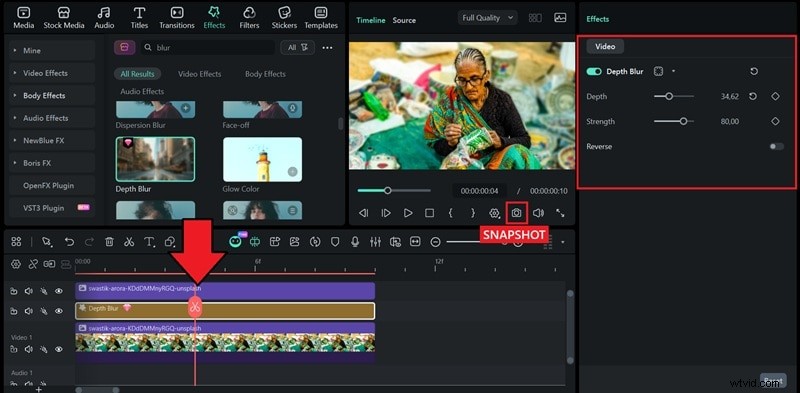Open the Audio tab
800x393 pixels.
point(104,18)
